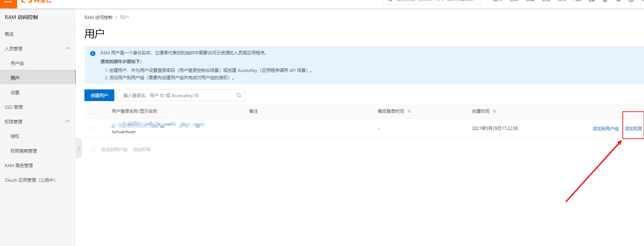Click the magnifier search icon in user search
The image size is (644, 246).
[x=239, y=95]
